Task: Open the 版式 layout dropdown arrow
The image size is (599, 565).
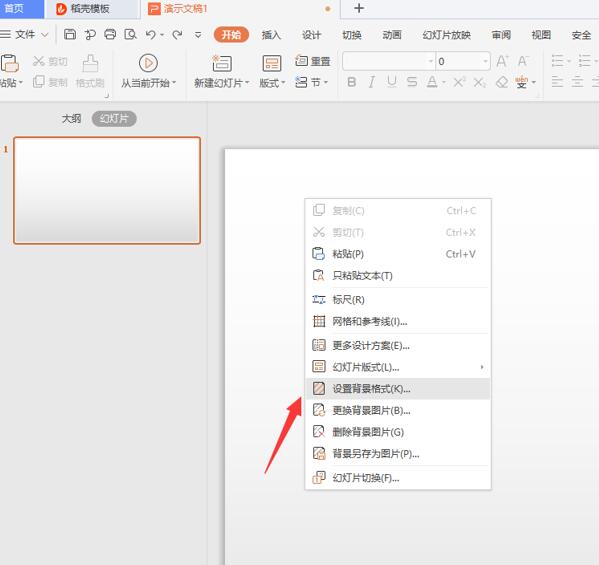Action: pyautogui.click(x=283, y=82)
